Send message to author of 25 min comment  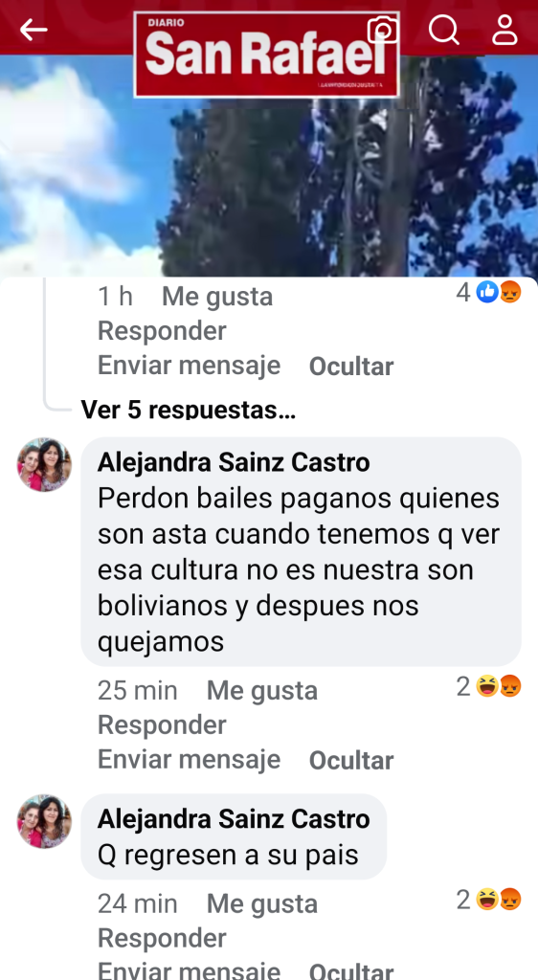click(x=189, y=759)
